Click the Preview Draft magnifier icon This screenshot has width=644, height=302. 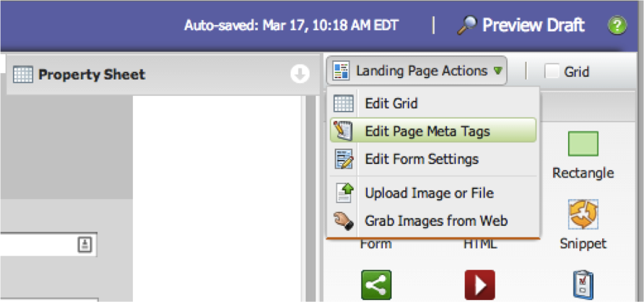(466, 26)
